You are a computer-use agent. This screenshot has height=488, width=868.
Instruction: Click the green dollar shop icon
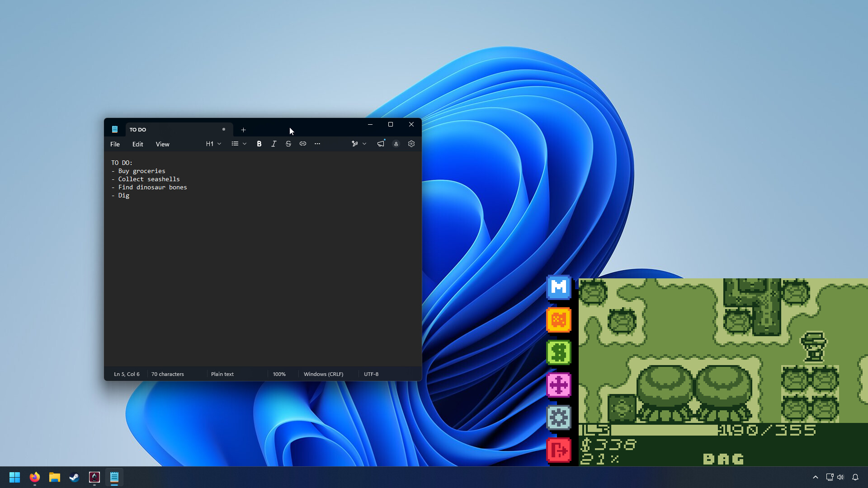coord(559,352)
